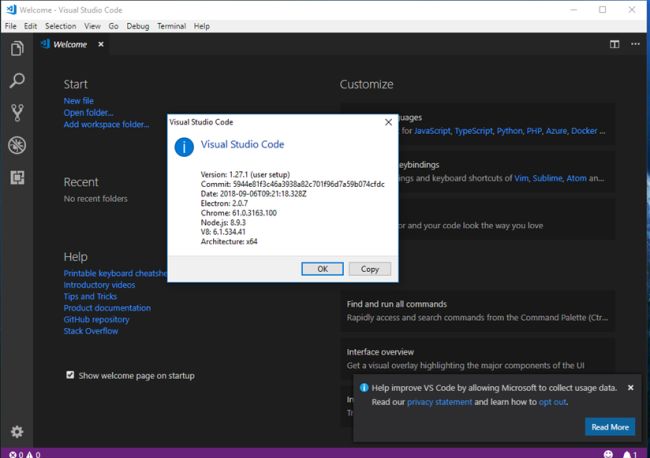Close the About dialog with X

[388, 122]
